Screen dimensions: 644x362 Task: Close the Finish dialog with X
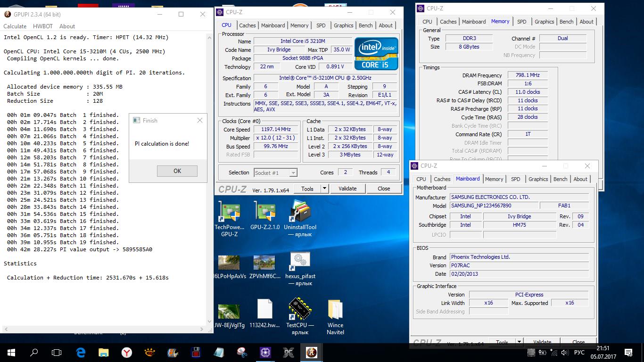199,121
